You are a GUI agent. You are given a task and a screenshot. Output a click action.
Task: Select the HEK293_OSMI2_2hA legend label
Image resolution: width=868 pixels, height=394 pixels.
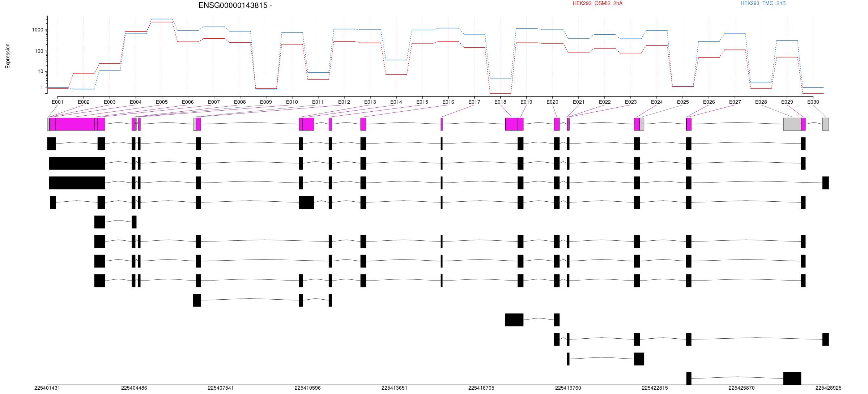[x=597, y=3]
